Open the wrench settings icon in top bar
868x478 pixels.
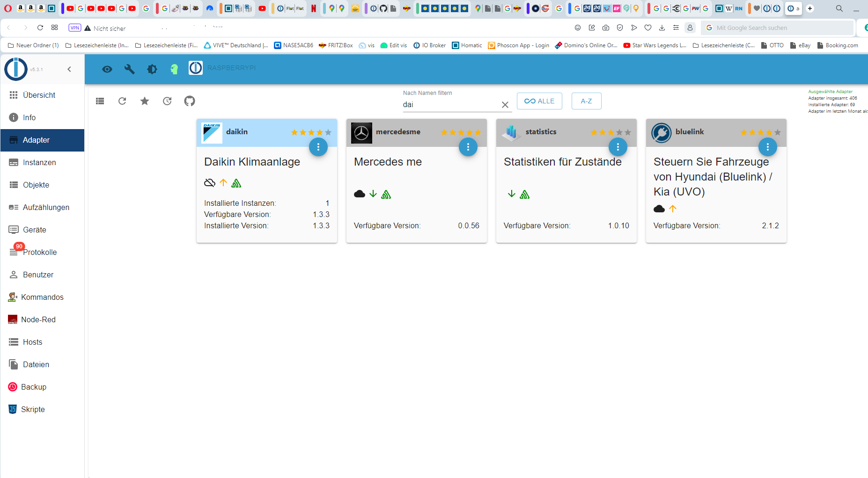pyautogui.click(x=130, y=69)
